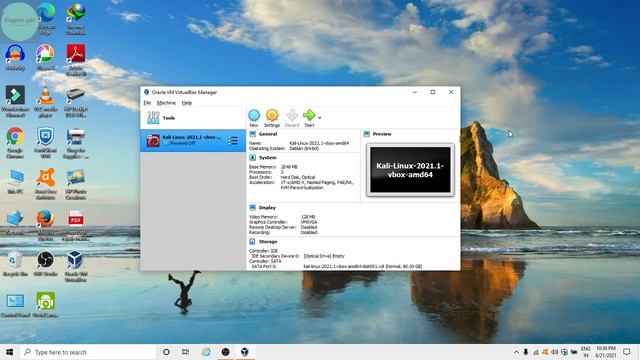Viewport: 640px width, 360px height.
Task: Open Audacity desktop shortcut
Action: click(x=15, y=58)
